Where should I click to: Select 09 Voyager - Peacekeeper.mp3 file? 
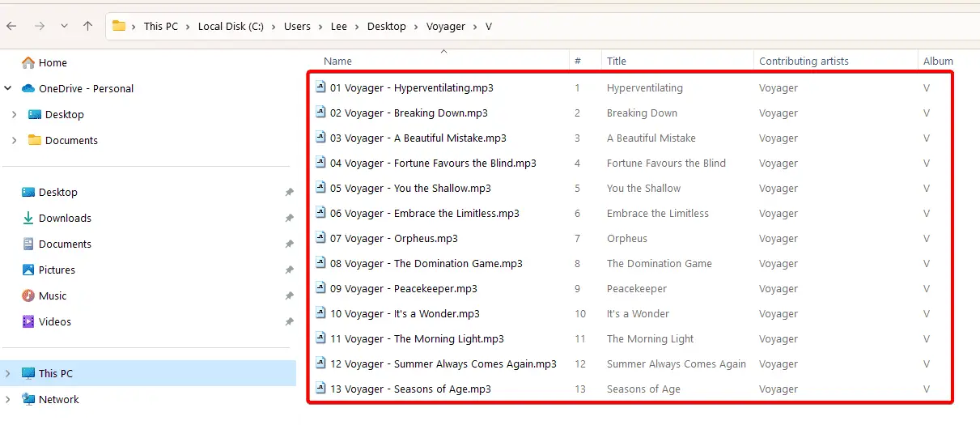click(x=403, y=288)
